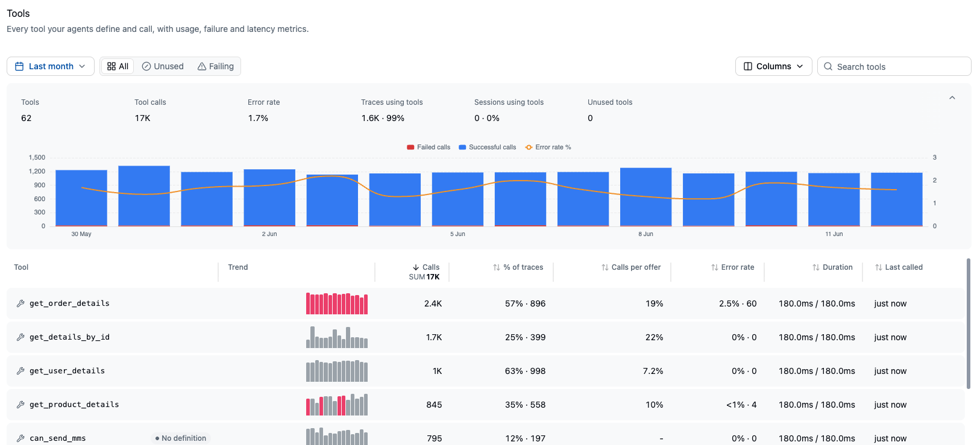Click the chart bar above the 30 May label
Image resolution: width=980 pixels, height=445 pixels.
[81, 198]
